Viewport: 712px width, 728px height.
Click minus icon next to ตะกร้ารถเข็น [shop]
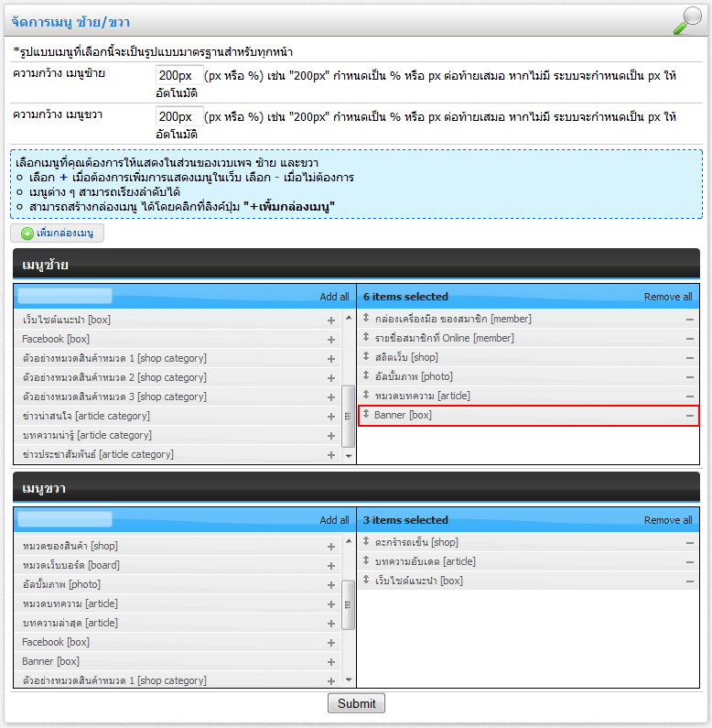click(x=690, y=543)
